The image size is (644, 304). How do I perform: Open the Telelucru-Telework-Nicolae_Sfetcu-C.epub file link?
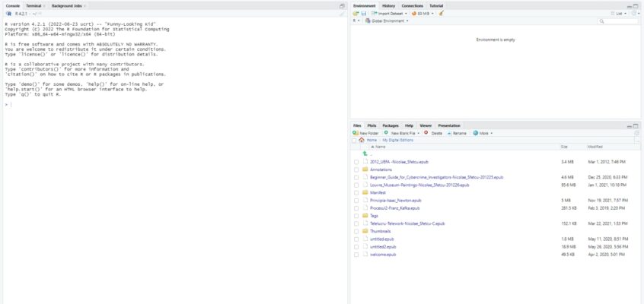point(407,223)
